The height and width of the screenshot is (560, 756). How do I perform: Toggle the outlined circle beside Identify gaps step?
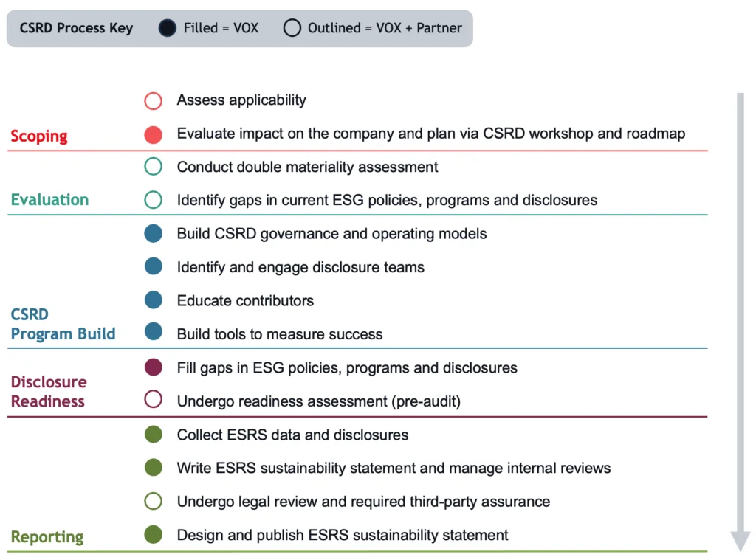point(153,199)
